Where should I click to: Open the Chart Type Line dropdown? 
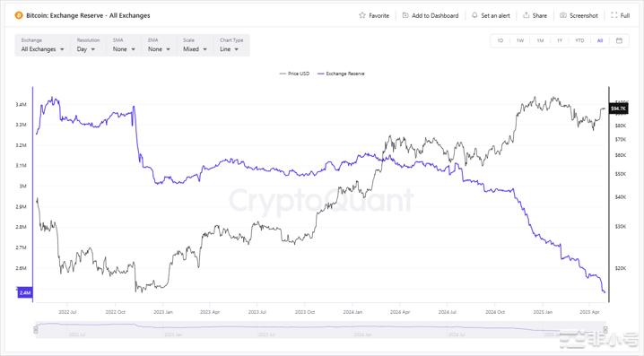point(229,48)
